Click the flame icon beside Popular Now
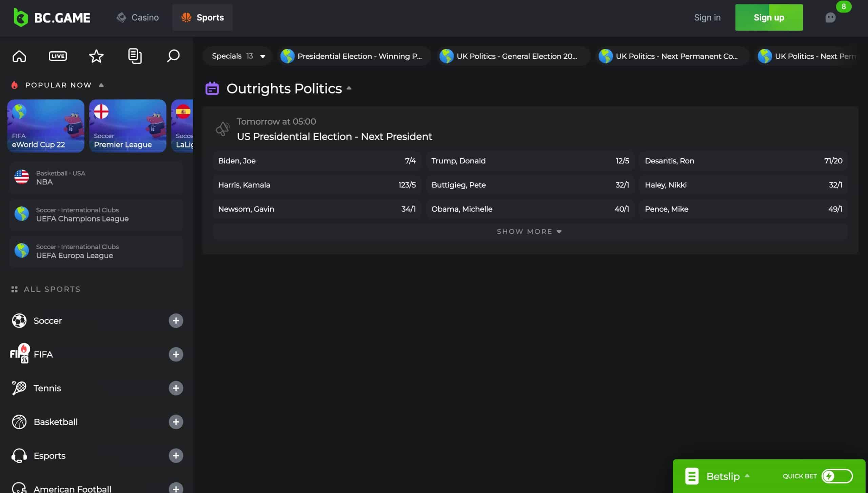868x493 pixels. [x=14, y=85]
